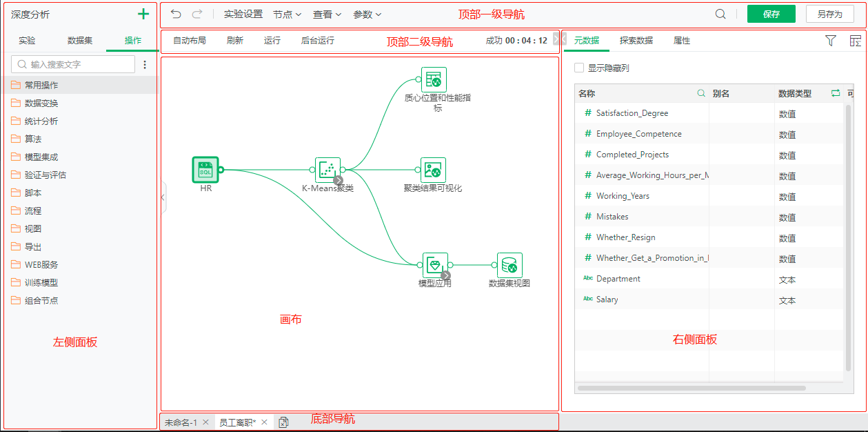Select the K-Means聚类 node icon
The height and width of the screenshot is (432, 868).
[328, 170]
